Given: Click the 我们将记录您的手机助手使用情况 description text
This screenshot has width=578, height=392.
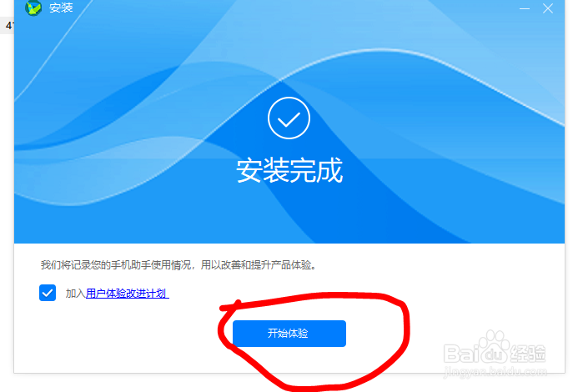Looking at the screenshot, I should click(x=178, y=264).
